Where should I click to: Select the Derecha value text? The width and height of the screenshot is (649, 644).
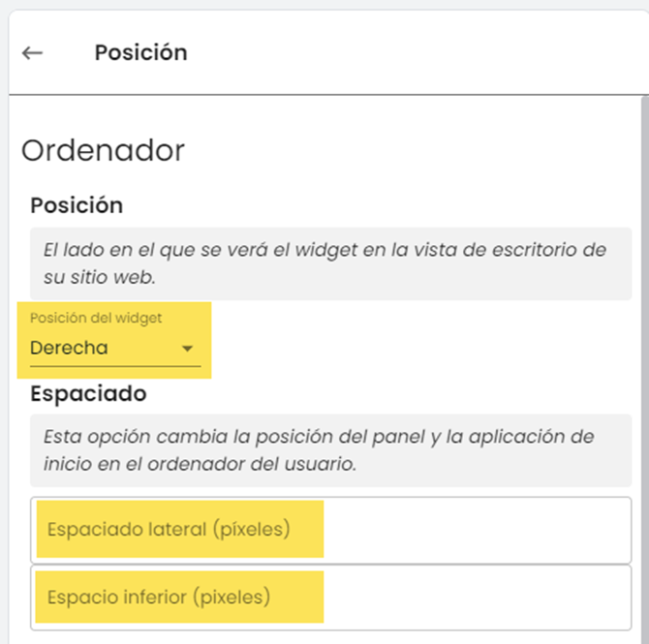[x=69, y=348]
